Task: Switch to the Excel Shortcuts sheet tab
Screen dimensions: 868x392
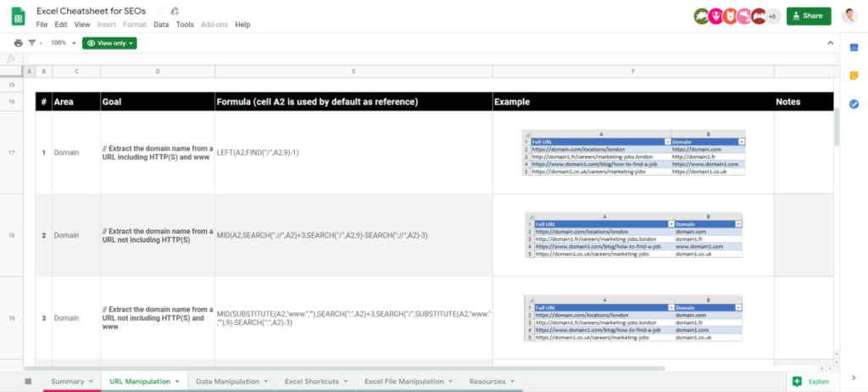Action: [312, 382]
